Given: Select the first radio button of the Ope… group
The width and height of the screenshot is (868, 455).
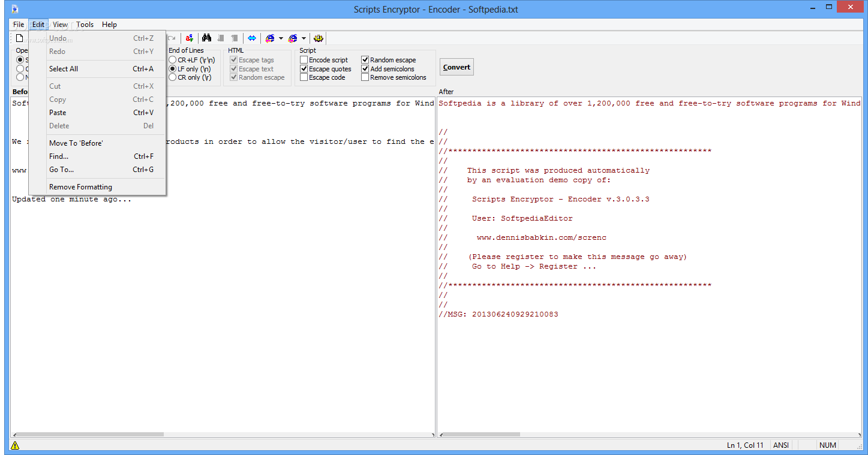Looking at the screenshot, I should (x=20, y=60).
